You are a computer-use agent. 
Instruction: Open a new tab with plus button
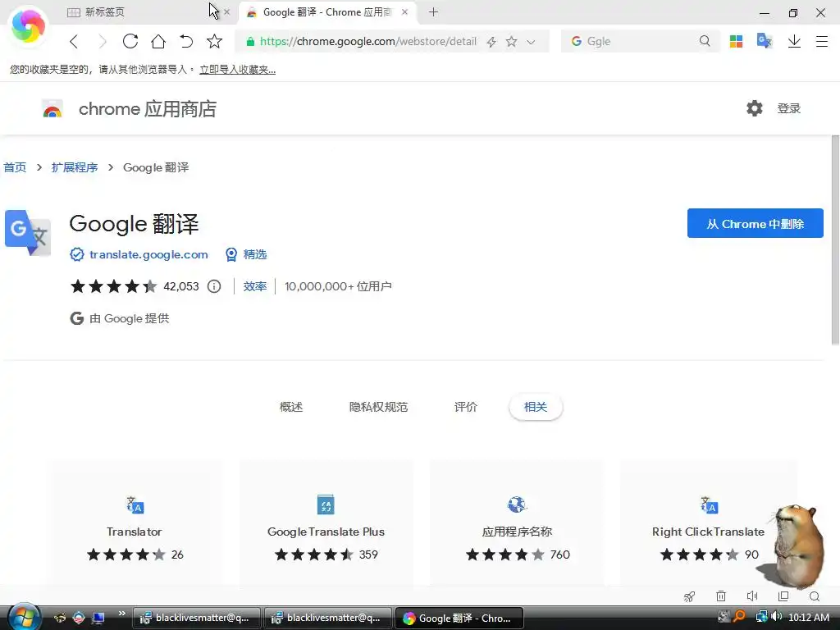[433, 11]
